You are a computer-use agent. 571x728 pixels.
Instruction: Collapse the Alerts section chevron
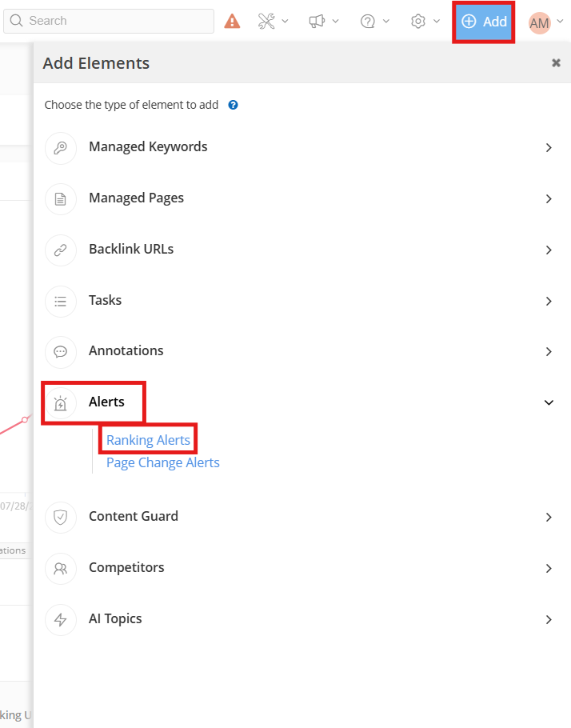[x=549, y=402]
